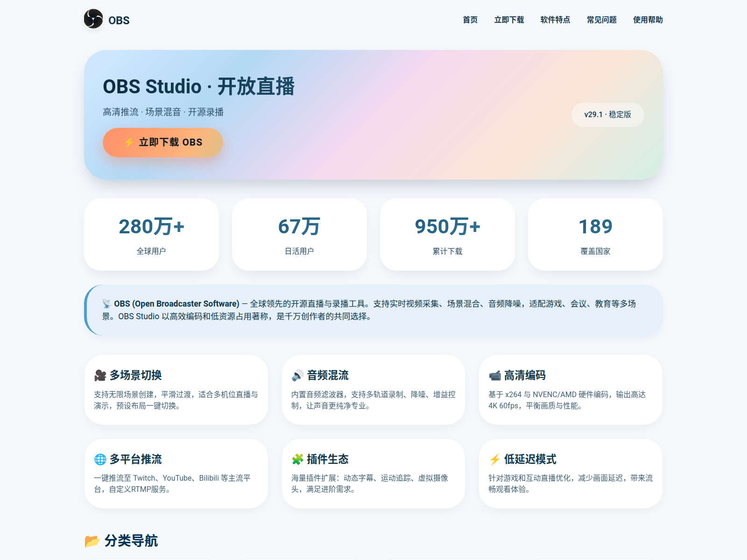Click the lightning icon beside 低延迟模式
The width and height of the screenshot is (747, 560).
495,459
